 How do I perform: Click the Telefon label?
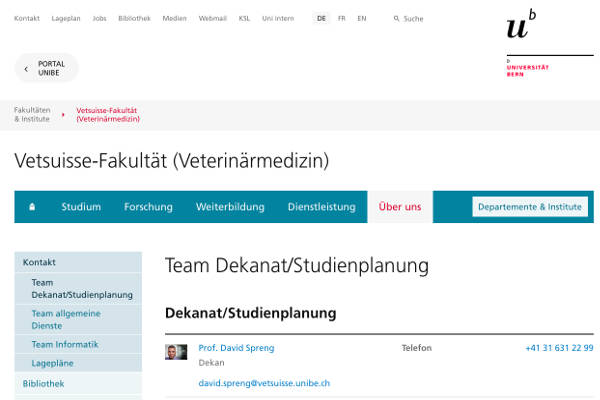[417, 348]
